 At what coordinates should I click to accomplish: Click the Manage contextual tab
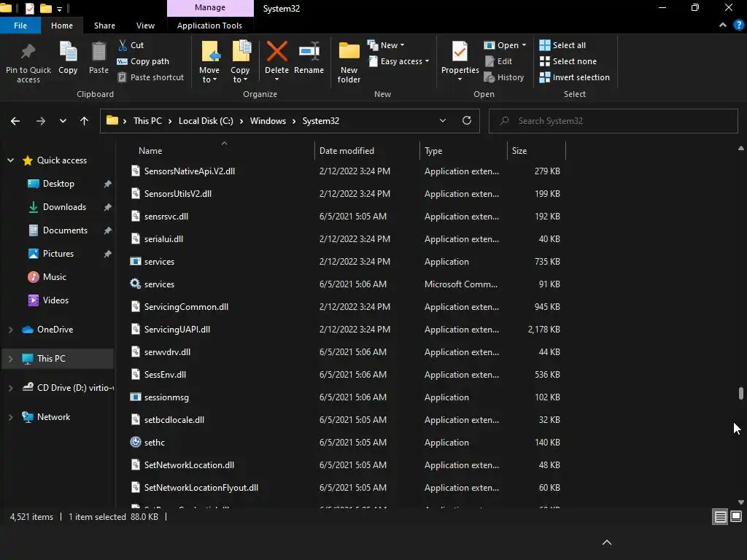[210, 7]
